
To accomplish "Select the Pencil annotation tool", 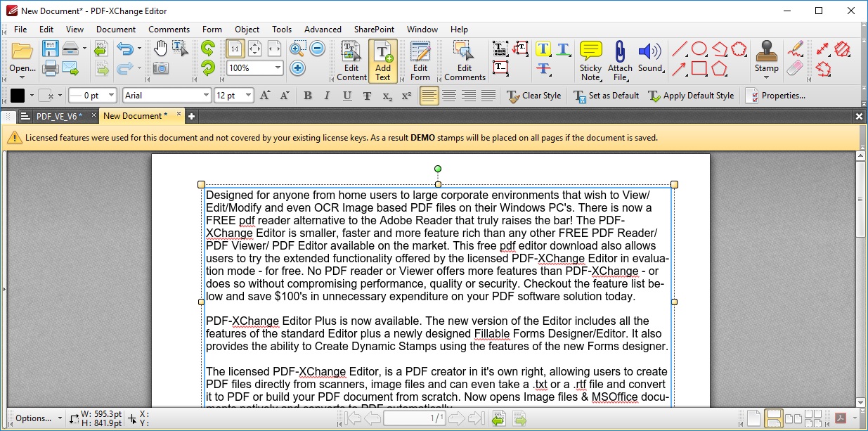I will [795, 49].
